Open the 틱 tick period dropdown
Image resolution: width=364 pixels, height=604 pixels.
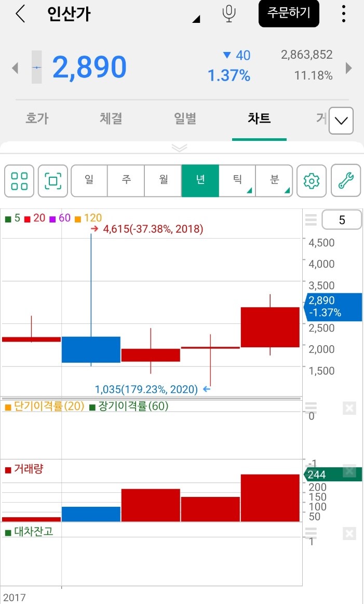point(237,181)
